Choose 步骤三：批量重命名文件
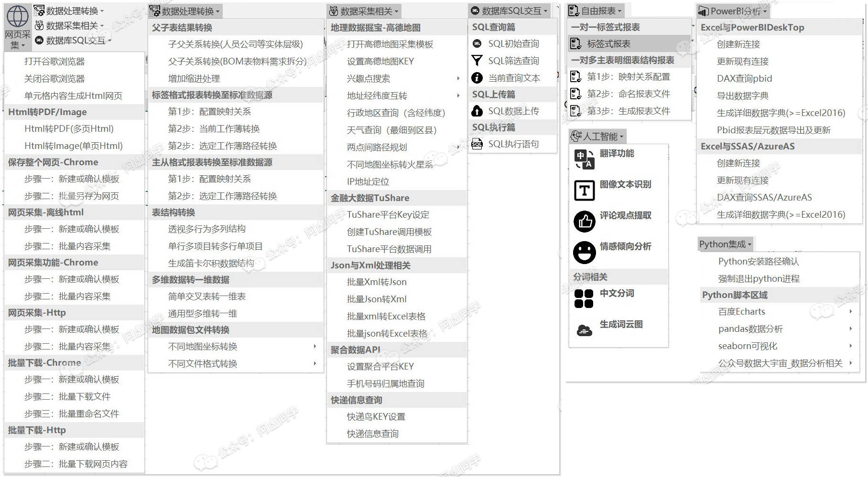868x477 pixels. (74, 413)
